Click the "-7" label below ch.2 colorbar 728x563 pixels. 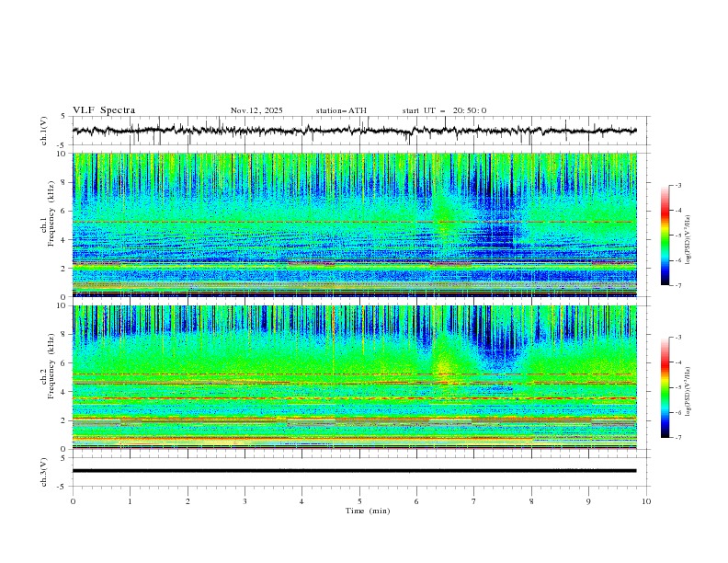point(677,438)
